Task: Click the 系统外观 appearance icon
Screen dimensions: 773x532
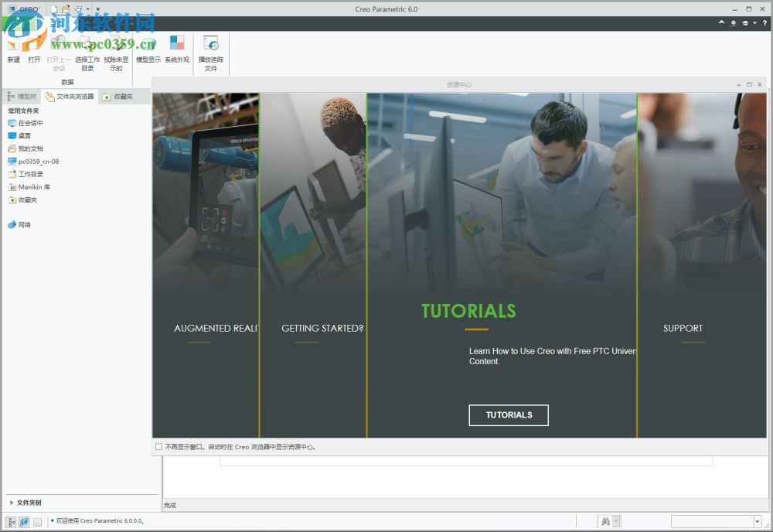Action: (176, 46)
